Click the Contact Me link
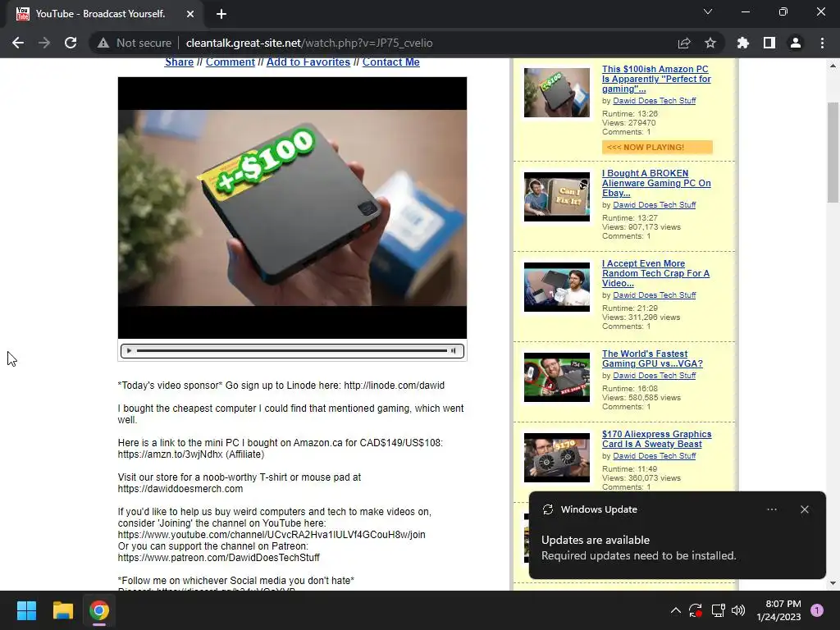840x630 pixels. pos(391,62)
